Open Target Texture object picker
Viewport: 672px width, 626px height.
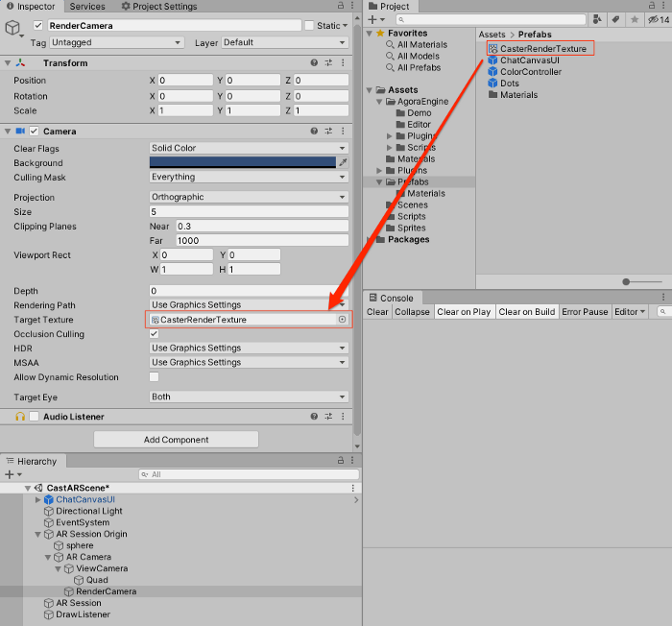(x=342, y=320)
